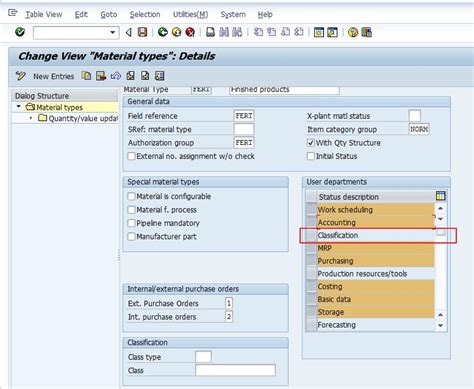Go to First Page icon
This screenshot has width=474, height=389.
click(x=258, y=32)
